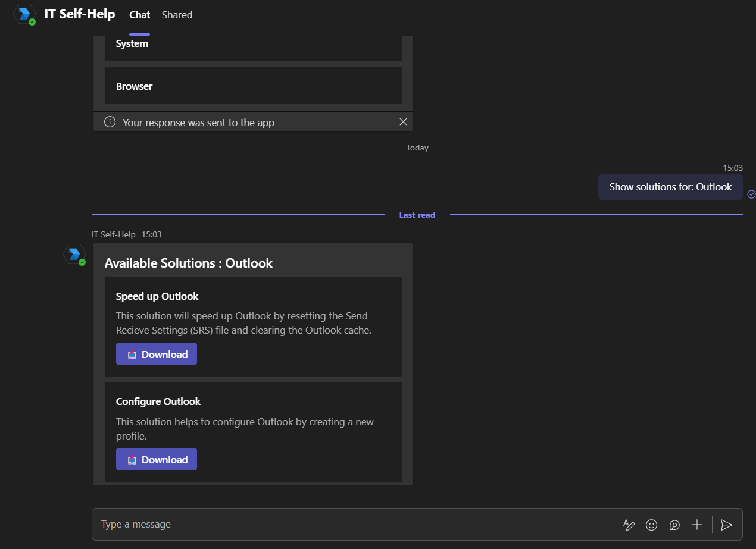
Task: Dismiss the 'Your response was sent' notice
Action: (403, 122)
